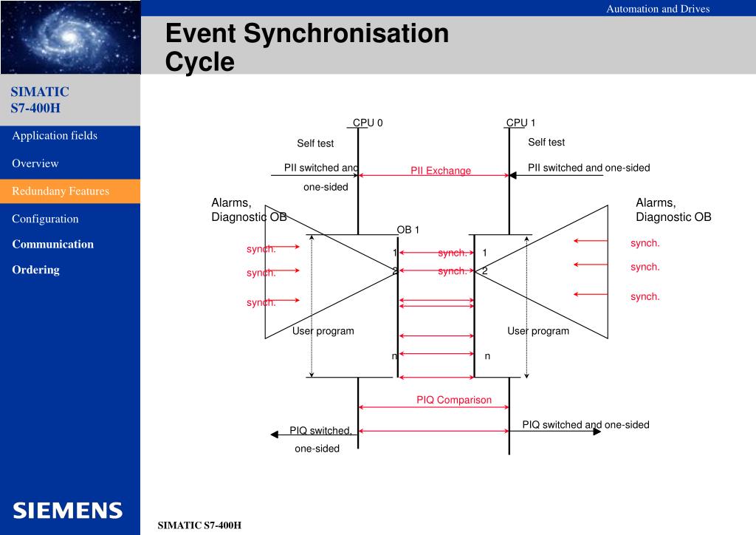Viewport: 756px width, 535px height.
Task: Open the Configuration section
Action: (x=45, y=219)
